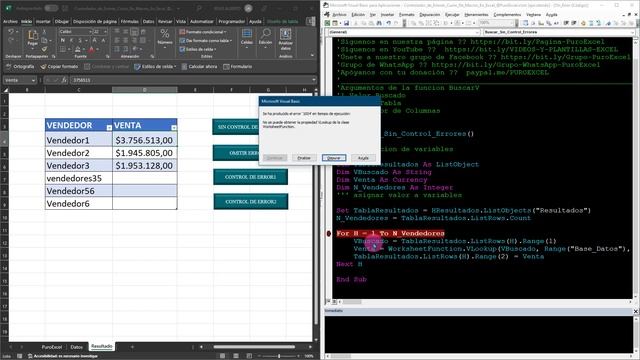Click Finalizar in the Visual Basic error dialog
Screen dimensions: 640x360
pyautogui.click(x=304, y=158)
